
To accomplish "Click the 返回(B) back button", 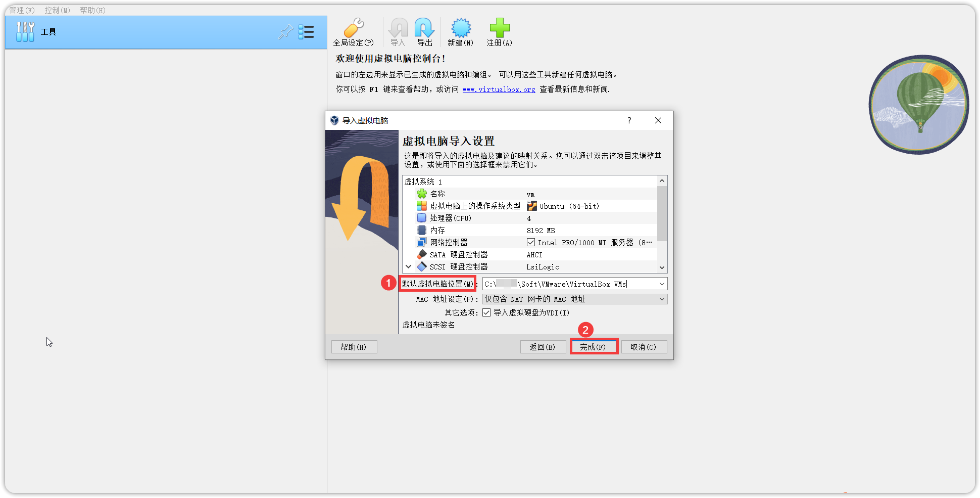I will point(543,347).
